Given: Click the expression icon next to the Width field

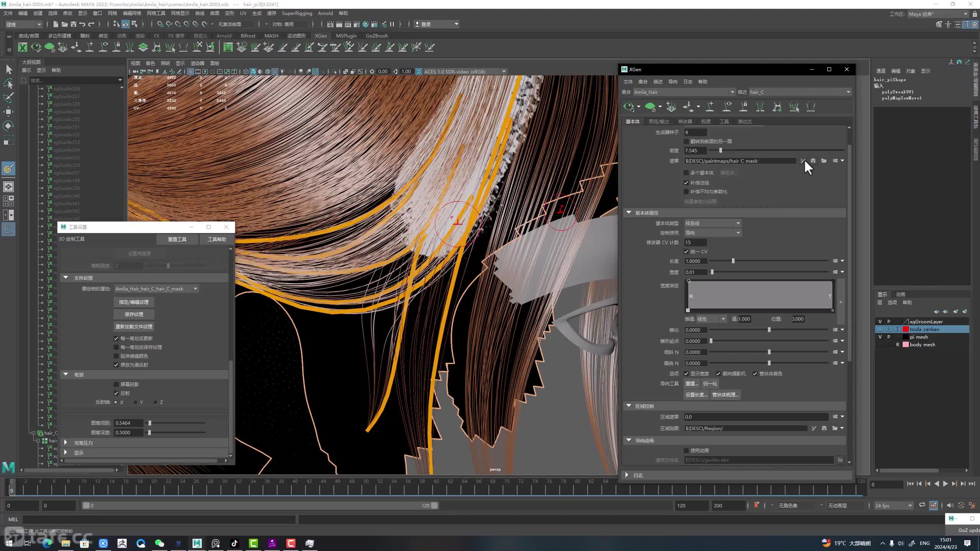Looking at the screenshot, I should click(835, 272).
